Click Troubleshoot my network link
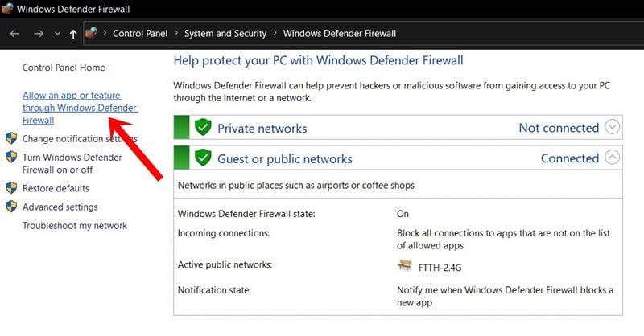644x336 pixels. (x=75, y=226)
